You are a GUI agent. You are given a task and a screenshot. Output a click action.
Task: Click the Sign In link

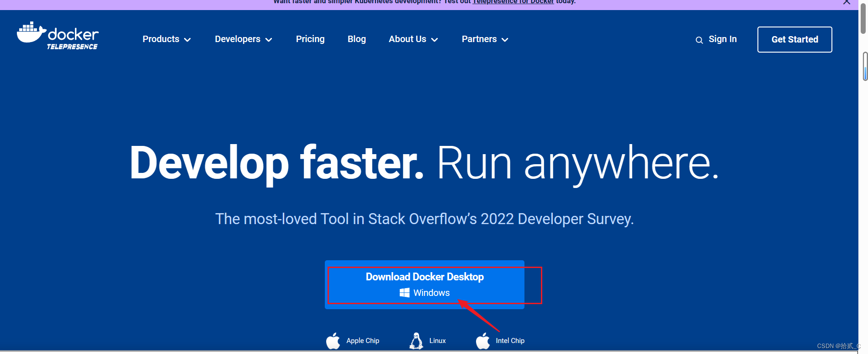click(722, 39)
